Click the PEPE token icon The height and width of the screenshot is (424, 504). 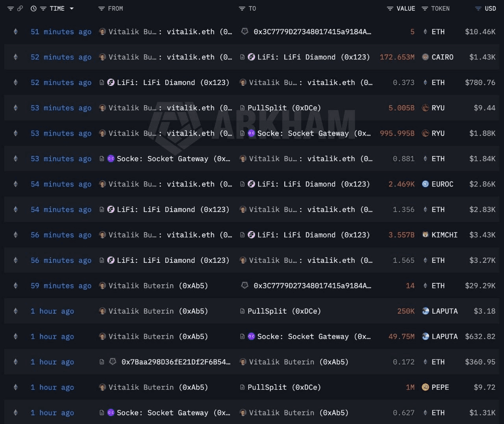tap(425, 387)
